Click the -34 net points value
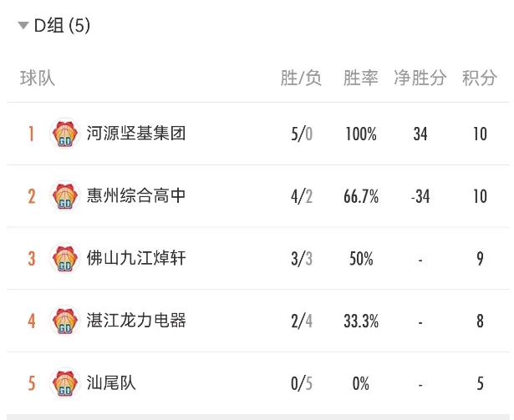The image size is (514, 420). tap(420, 196)
